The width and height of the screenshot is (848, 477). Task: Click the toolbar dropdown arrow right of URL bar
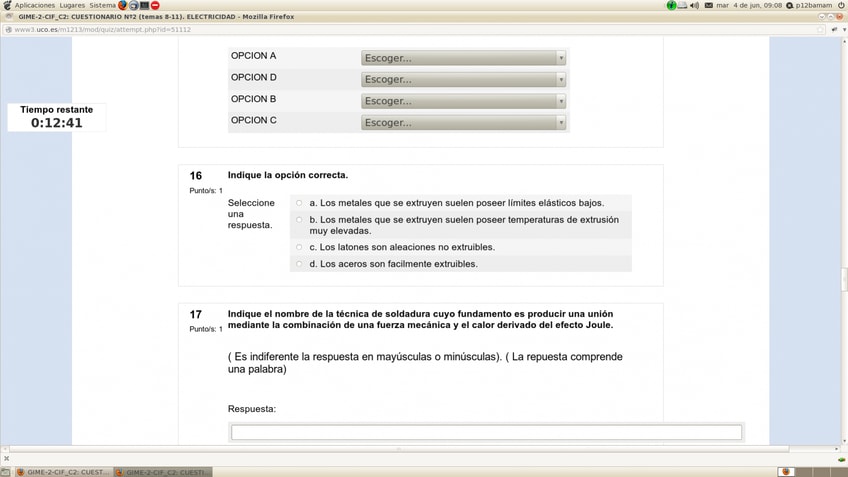click(844, 30)
